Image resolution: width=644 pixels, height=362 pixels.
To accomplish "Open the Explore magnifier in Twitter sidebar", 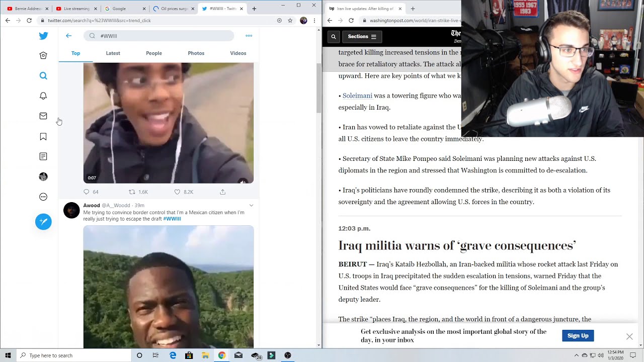I will (x=43, y=76).
